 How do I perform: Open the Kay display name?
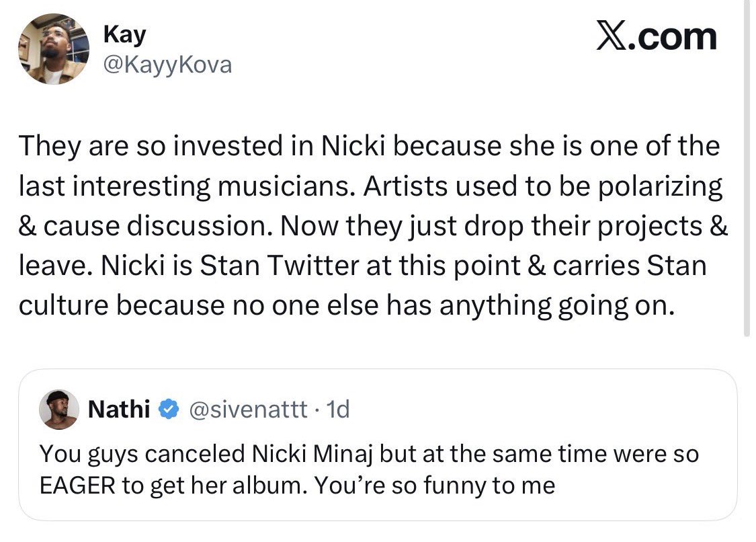(124, 35)
